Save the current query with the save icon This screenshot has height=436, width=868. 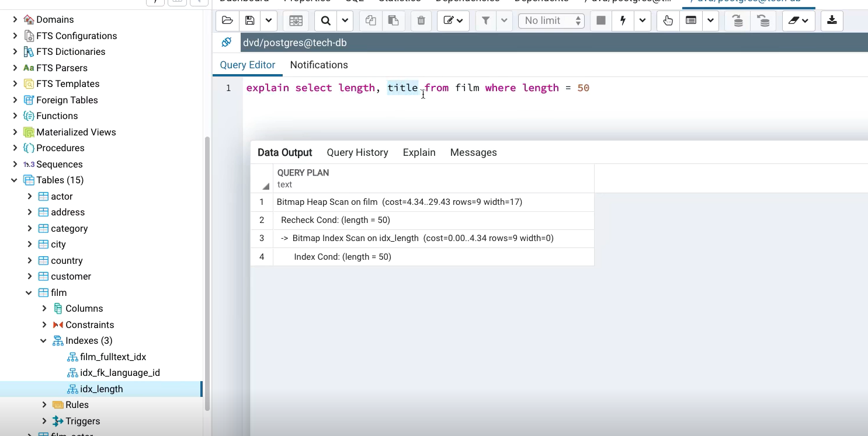click(x=250, y=20)
